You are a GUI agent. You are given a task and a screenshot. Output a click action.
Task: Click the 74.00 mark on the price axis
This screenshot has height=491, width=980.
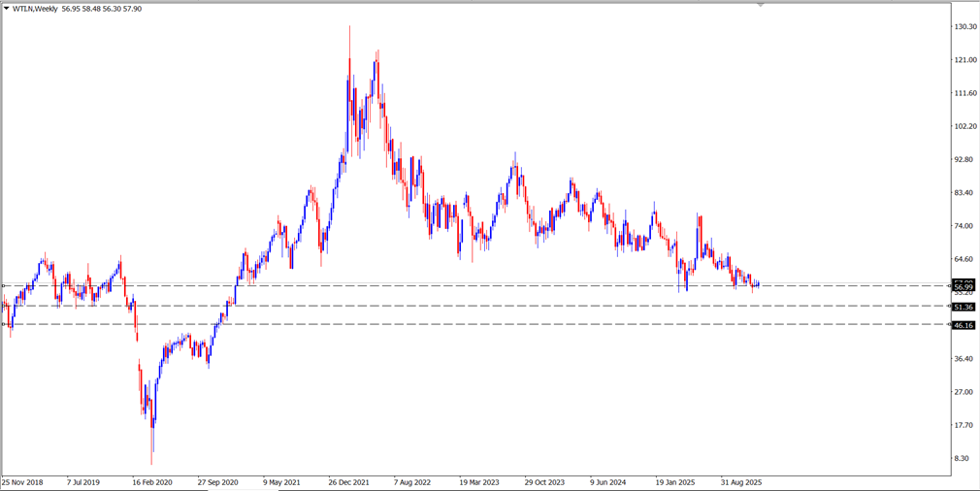coord(964,226)
